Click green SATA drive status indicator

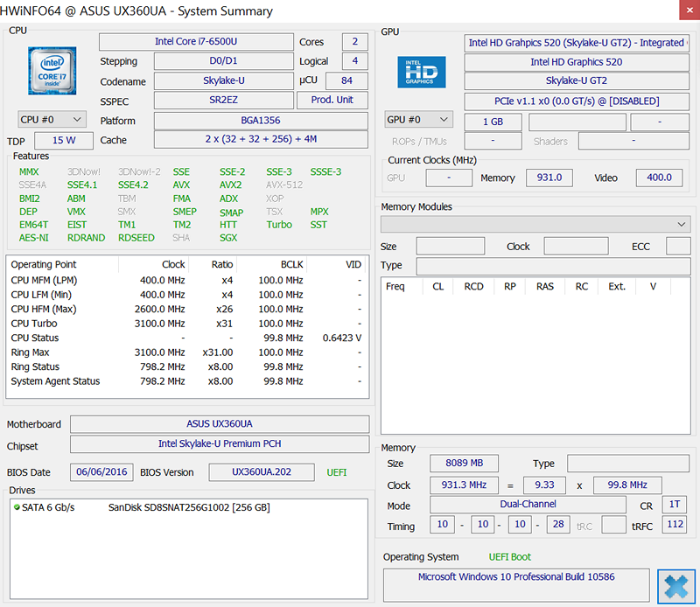pyautogui.click(x=17, y=507)
